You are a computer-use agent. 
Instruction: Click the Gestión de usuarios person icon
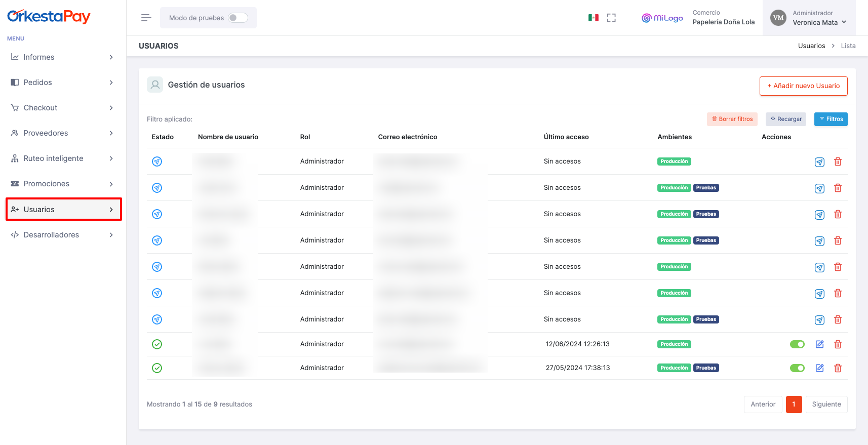click(x=155, y=85)
